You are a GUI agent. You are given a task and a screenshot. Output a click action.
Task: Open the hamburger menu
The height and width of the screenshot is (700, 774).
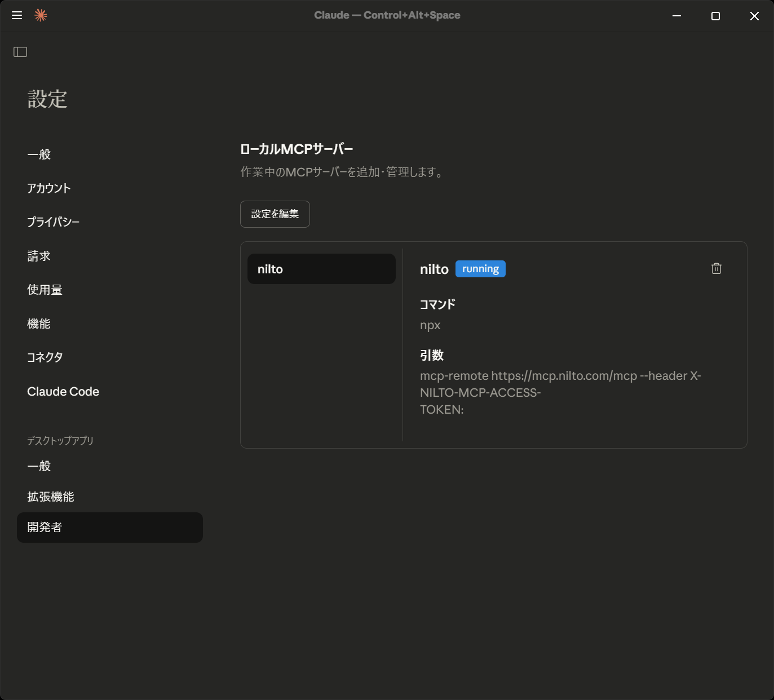point(17,15)
